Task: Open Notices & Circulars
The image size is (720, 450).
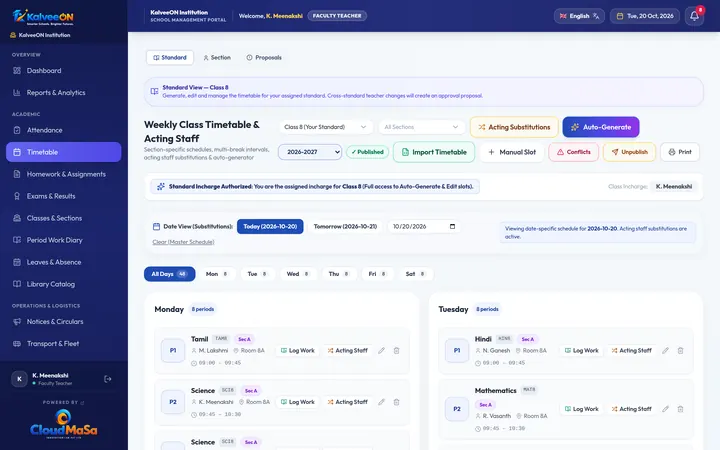Action: (x=63, y=322)
